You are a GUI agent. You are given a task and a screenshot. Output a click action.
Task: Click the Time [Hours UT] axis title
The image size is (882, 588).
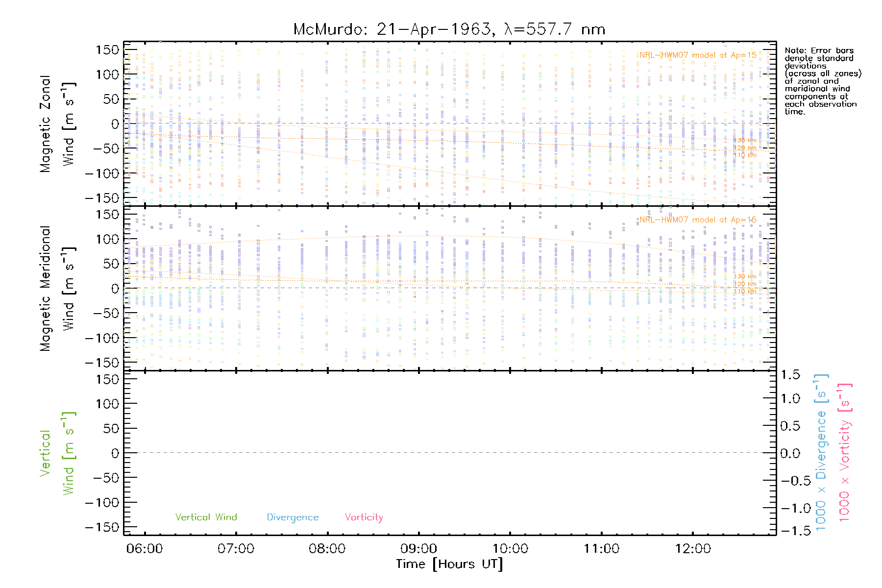click(x=449, y=564)
